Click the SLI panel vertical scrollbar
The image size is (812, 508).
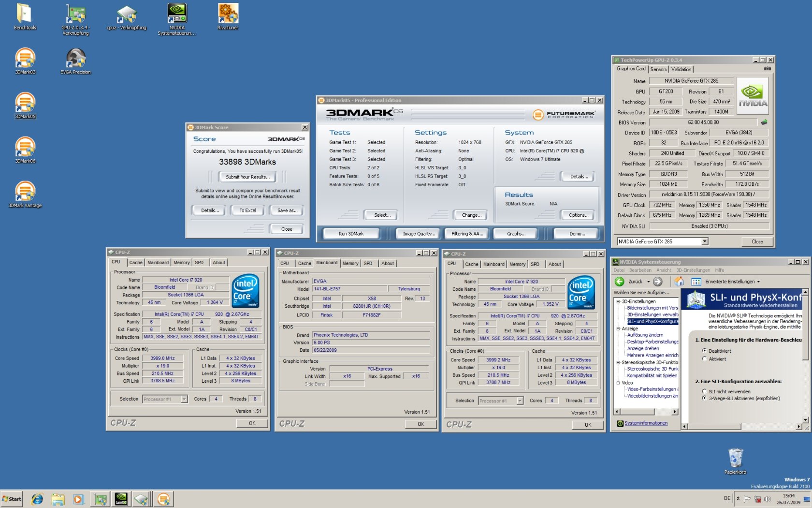coord(805,356)
